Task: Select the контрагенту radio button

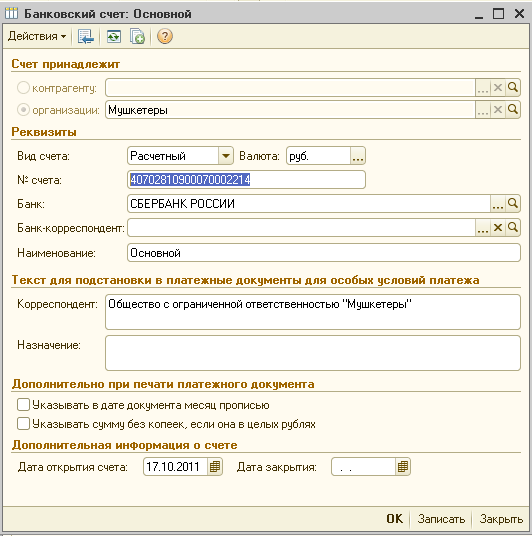Action: [23, 88]
